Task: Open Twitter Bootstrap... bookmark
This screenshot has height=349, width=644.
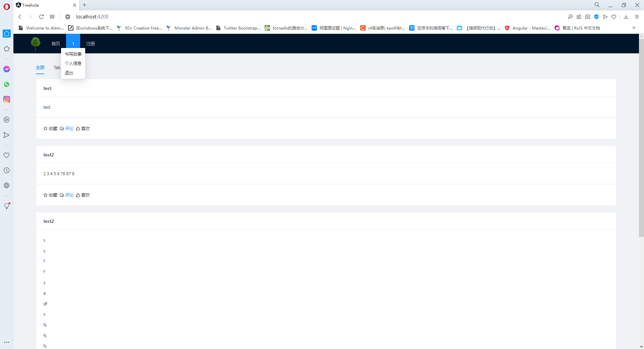Action: pyautogui.click(x=238, y=28)
